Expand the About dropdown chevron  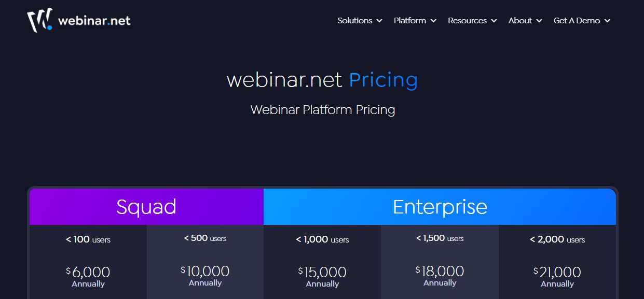pyautogui.click(x=539, y=21)
